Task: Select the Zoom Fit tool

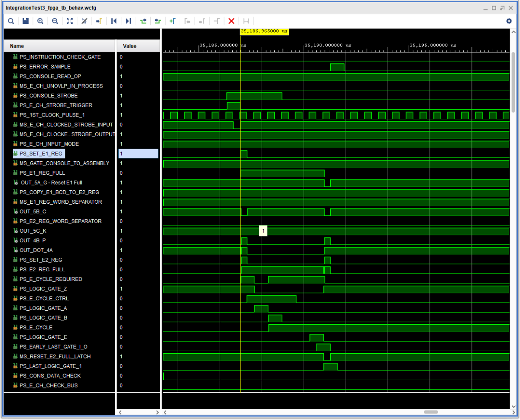Action: click(69, 21)
